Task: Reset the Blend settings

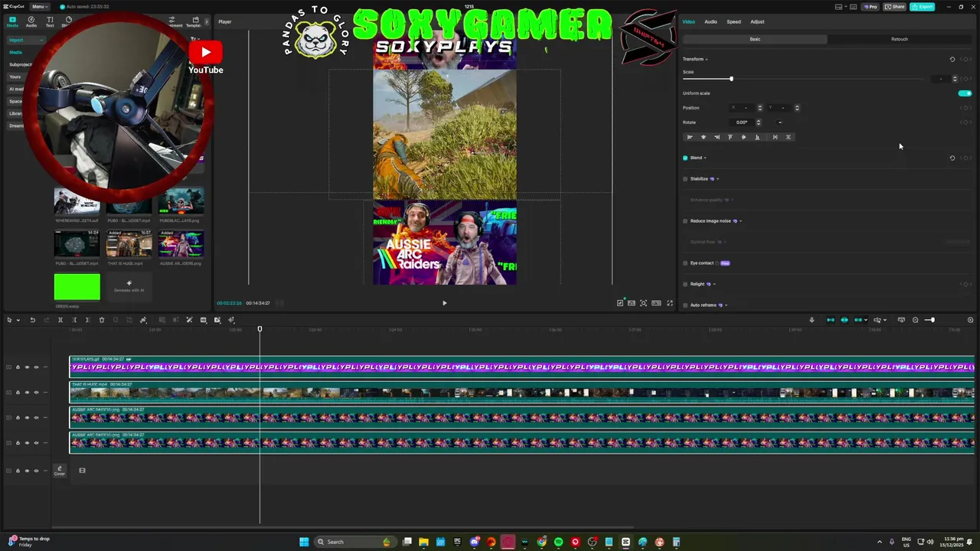Action: (x=952, y=158)
